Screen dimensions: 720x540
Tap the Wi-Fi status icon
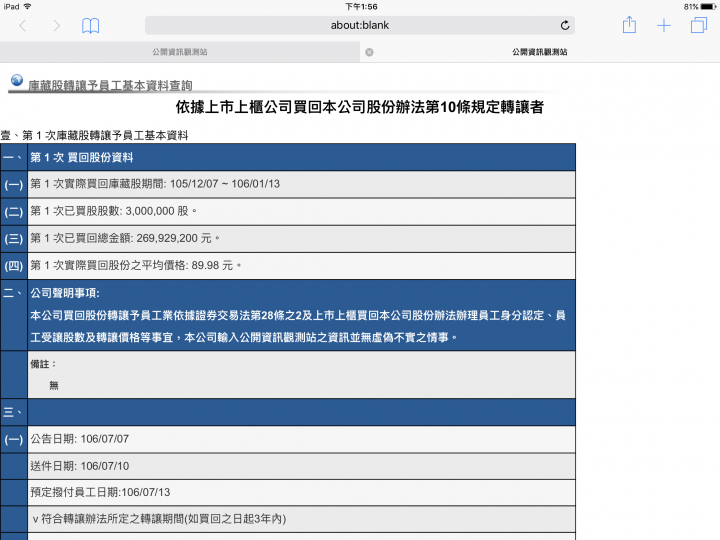click(x=28, y=6)
